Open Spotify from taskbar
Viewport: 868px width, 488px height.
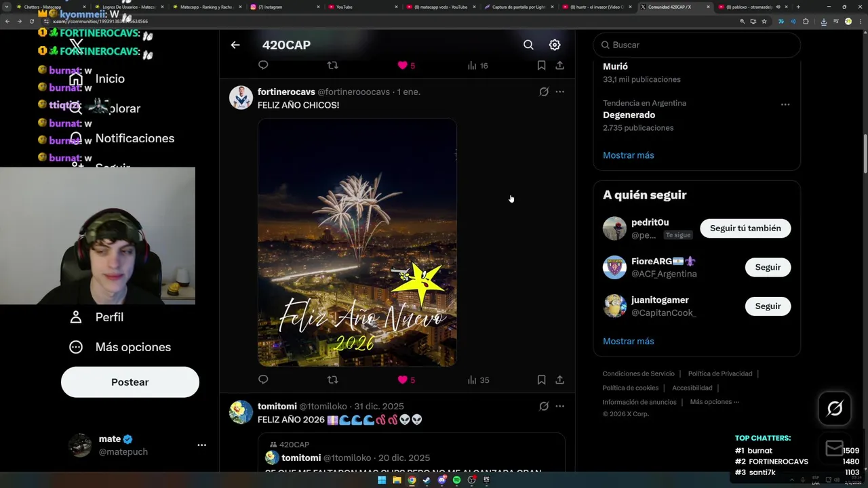[456, 480]
